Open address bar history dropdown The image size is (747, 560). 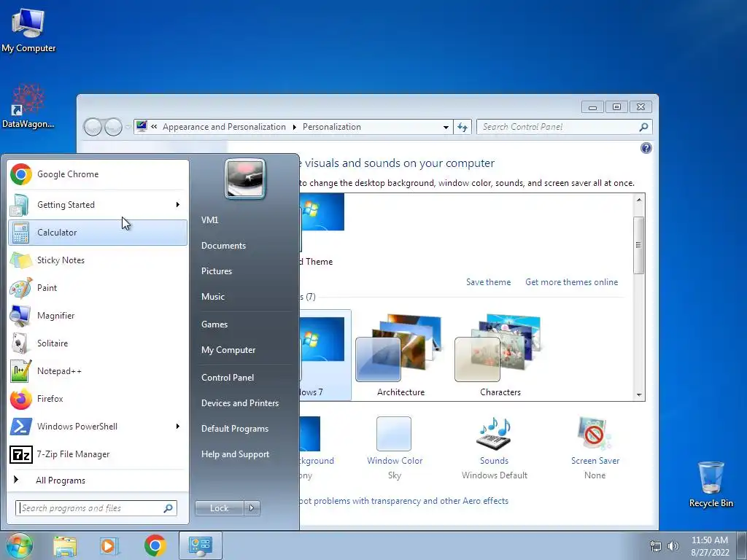click(x=446, y=127)
